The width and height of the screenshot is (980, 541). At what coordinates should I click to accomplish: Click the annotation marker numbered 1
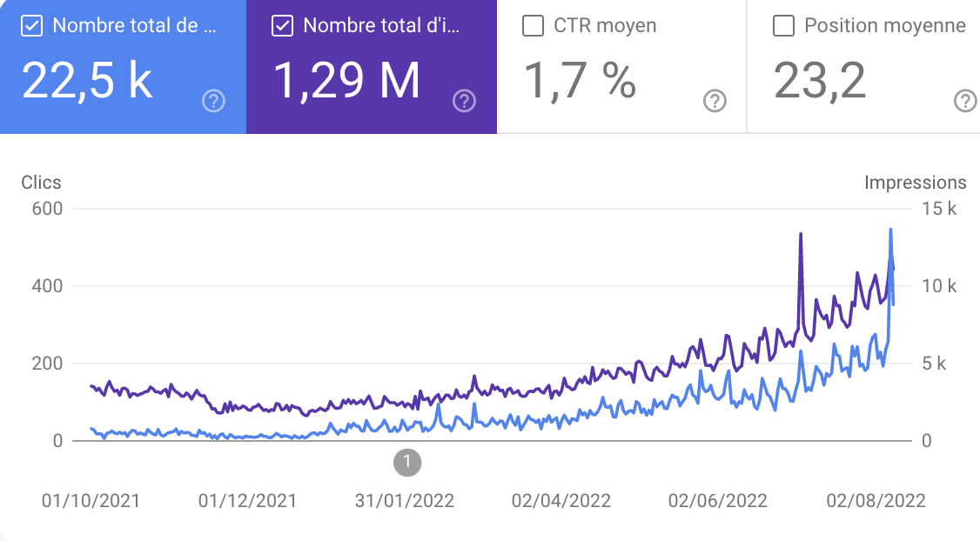point(406,462)
